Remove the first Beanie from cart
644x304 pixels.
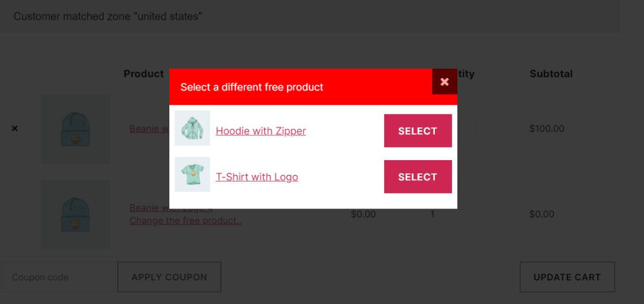(x=15, y=128)
